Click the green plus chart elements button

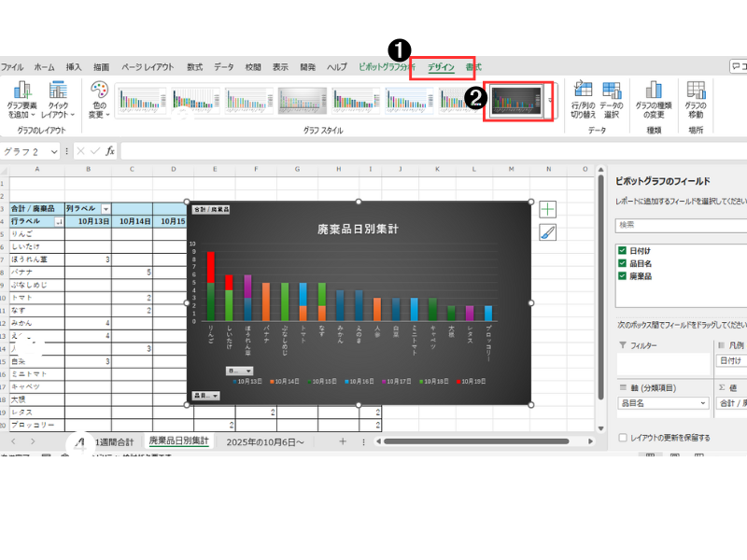pyautogui.click(x=548, y=210)
